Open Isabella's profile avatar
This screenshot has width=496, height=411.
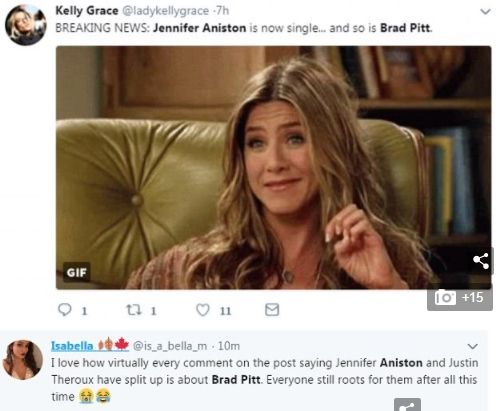tap(23, 360)
